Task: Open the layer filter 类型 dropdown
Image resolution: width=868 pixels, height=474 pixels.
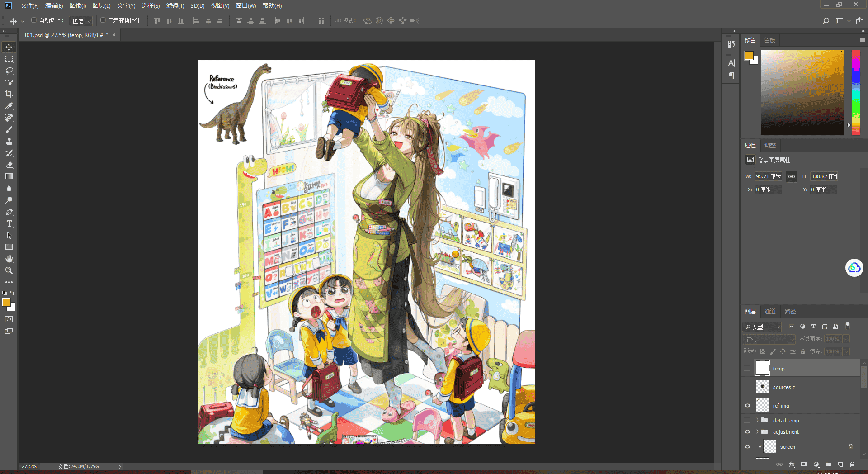Action: [x=762, y=327]
